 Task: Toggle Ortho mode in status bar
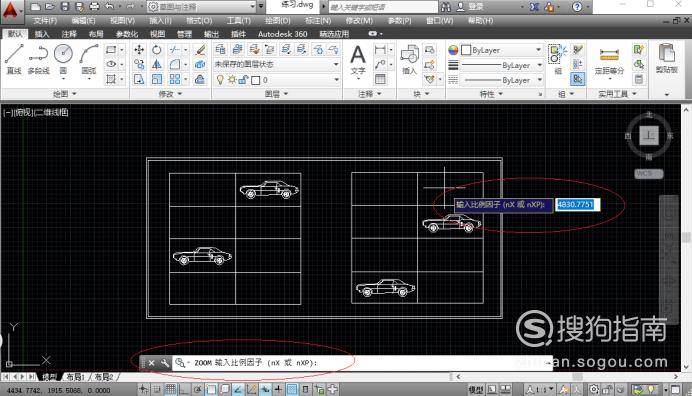coord(184,389)
